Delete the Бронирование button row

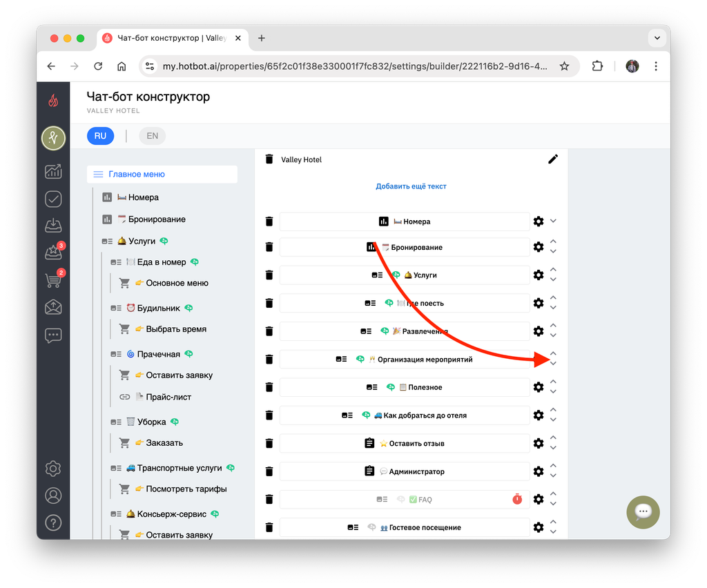(269, 247)
